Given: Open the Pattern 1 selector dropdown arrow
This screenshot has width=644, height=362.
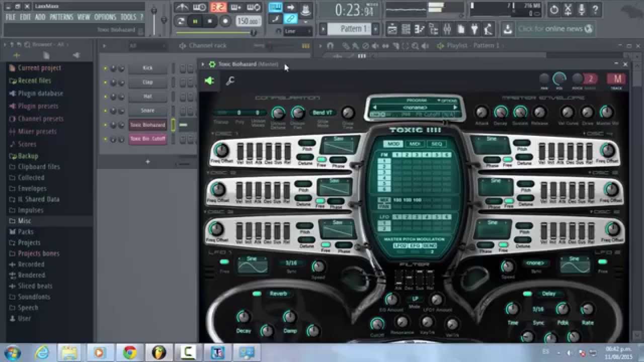Looking at the screenshot, I should [x=375, y=29].
